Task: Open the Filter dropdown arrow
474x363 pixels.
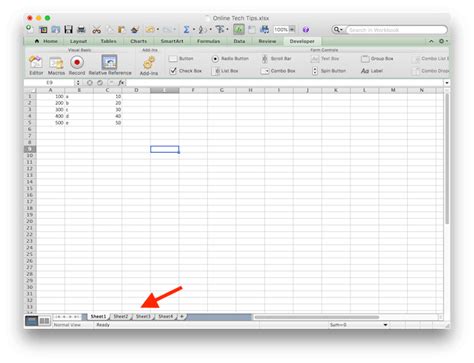Action: click(x=227, y=30)
